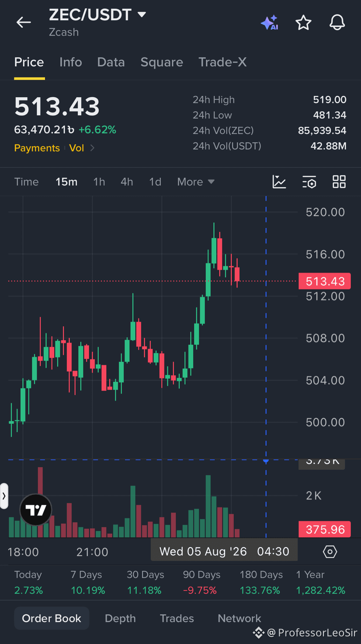
Task: Open the AI sparkle assistant icon
Action: pyautogui.click(x=269, y=22)
